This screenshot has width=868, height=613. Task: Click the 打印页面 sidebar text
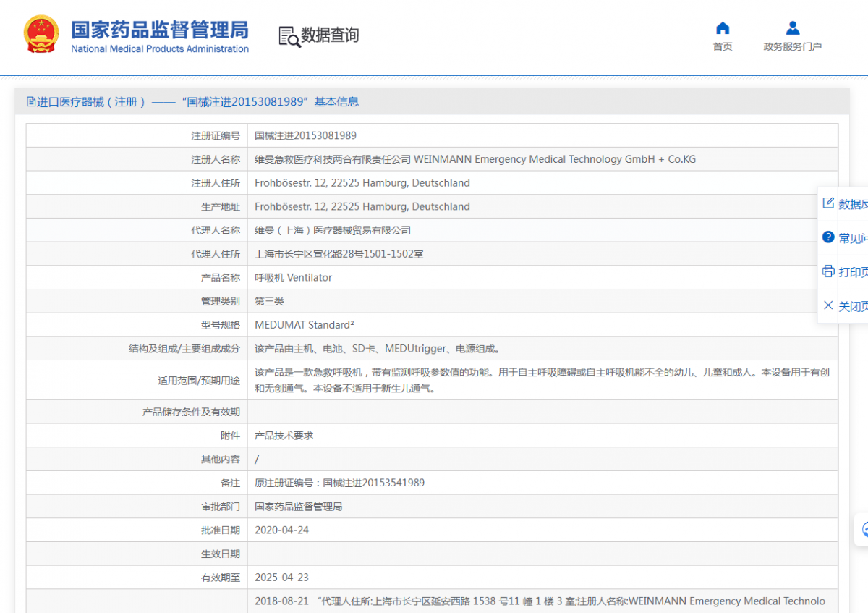tap(854, 272)
